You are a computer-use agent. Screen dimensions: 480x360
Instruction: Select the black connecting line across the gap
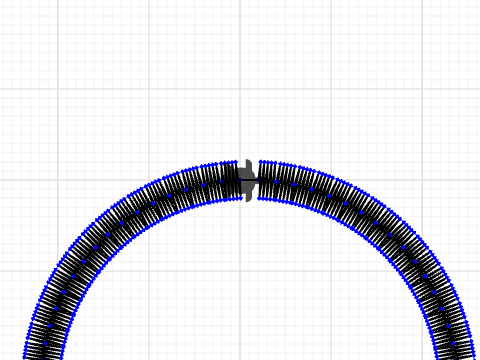[x=249, y=180]
